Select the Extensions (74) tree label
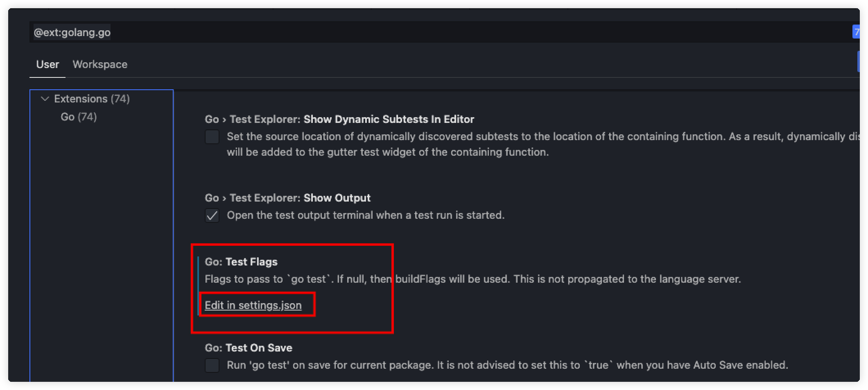 click(92, 99)
